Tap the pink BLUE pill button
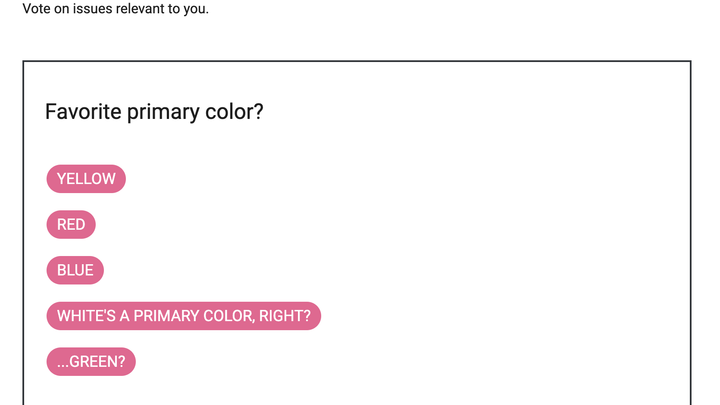Screen dimensions: 720x405 point(75,270)
